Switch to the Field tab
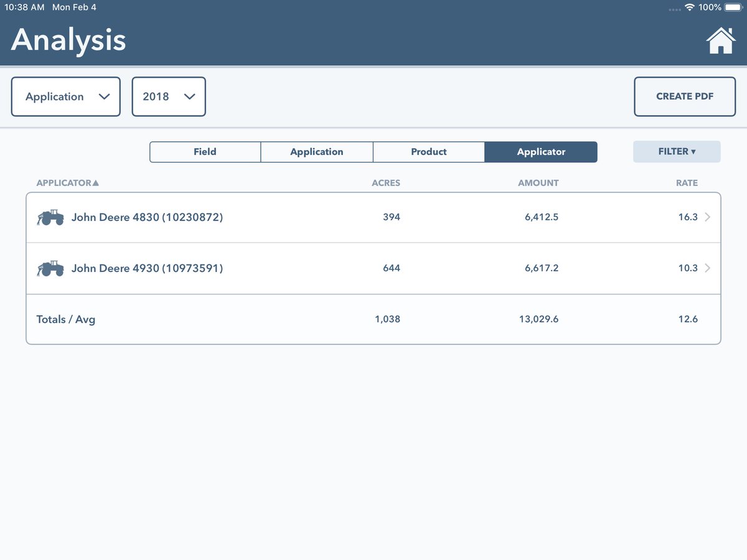The image size is (747, 560). (x=205, y=152)
